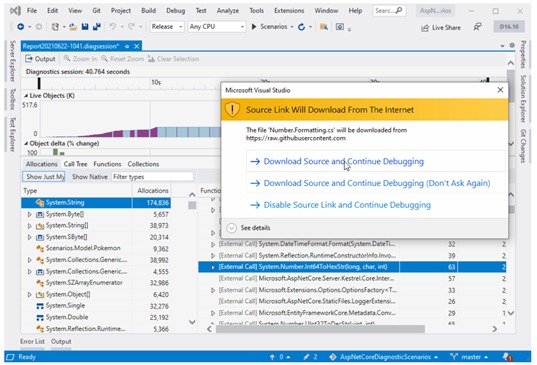This screenshot has height=365, width=537.
Task: Open the Debug menu
Action: point(175,11)
